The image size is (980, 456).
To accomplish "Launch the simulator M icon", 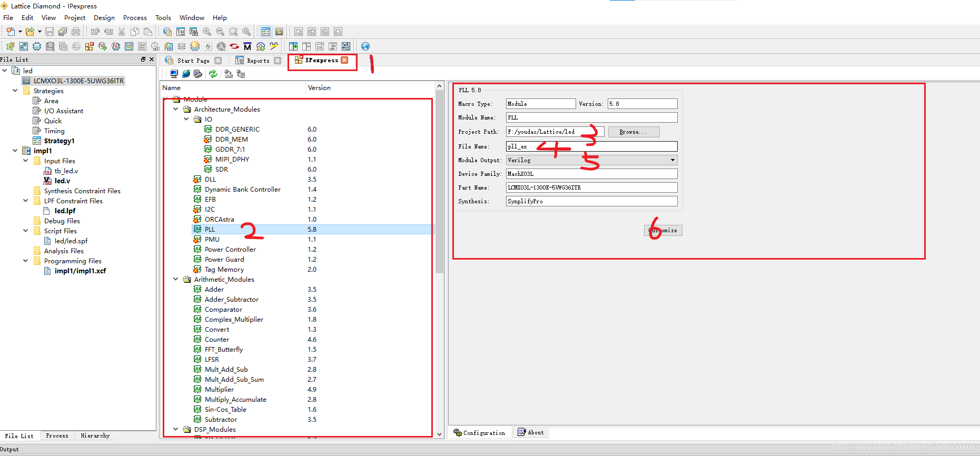I will click(x=248, y=46).
